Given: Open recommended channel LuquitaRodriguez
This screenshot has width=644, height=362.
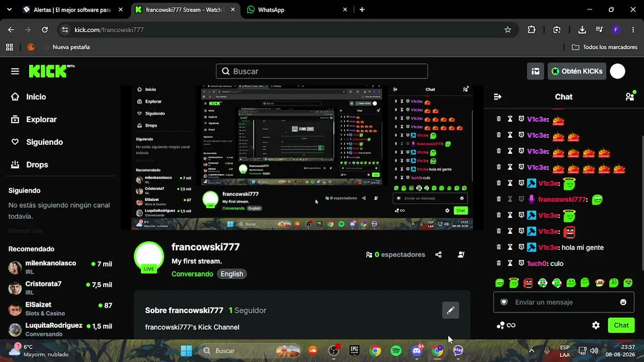Looking at the screenshot, I should (60, 329).
